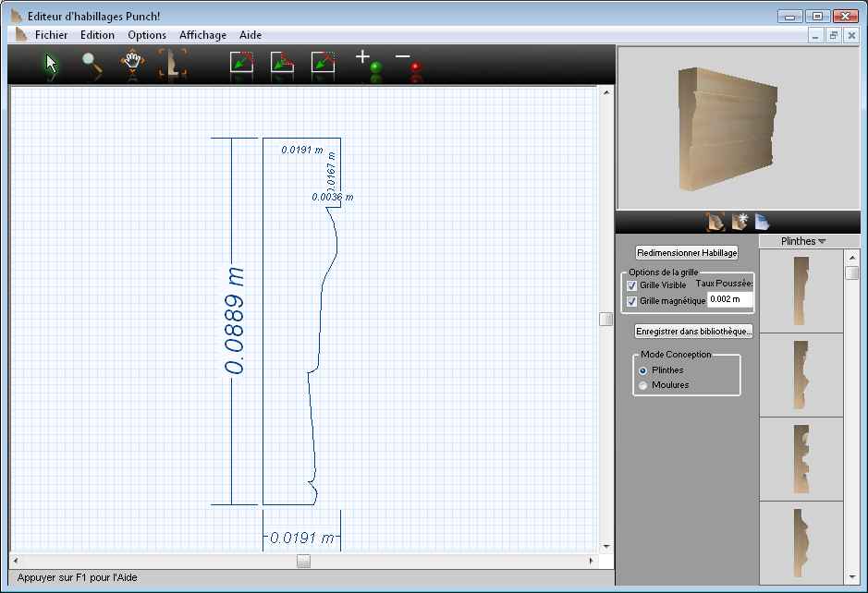Viewport: 868px width, 593px height.
Task: Click Enregistrer dans bibliothèque button
Action: (693, 332)
